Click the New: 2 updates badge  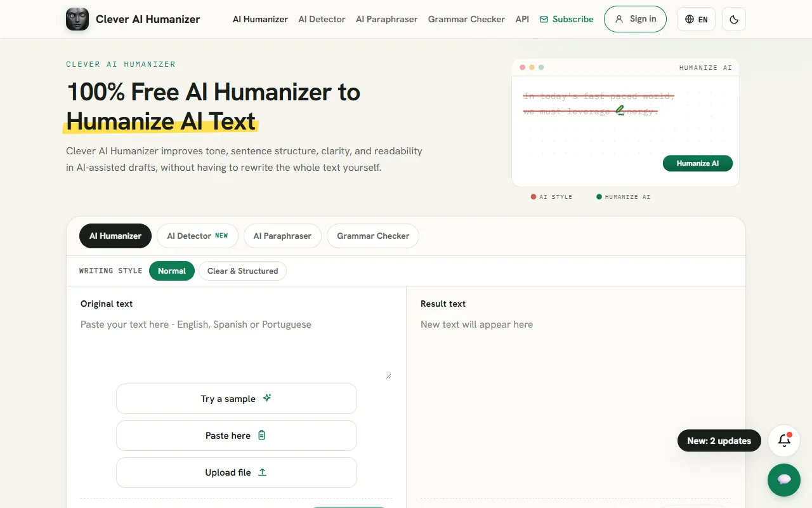coord(719,441)
